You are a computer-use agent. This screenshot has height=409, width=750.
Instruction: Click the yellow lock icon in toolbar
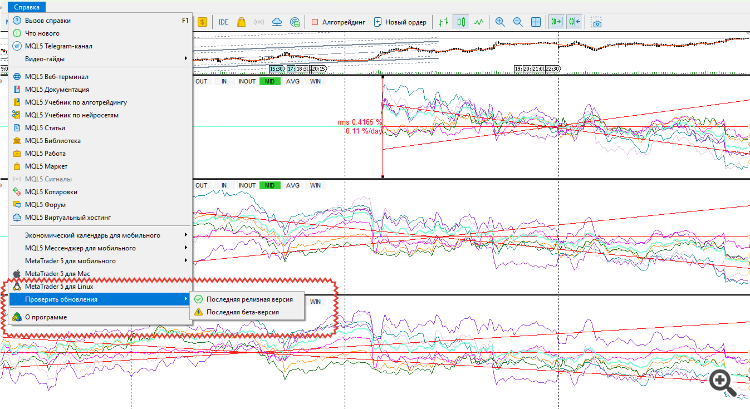[x=243, y=21]
